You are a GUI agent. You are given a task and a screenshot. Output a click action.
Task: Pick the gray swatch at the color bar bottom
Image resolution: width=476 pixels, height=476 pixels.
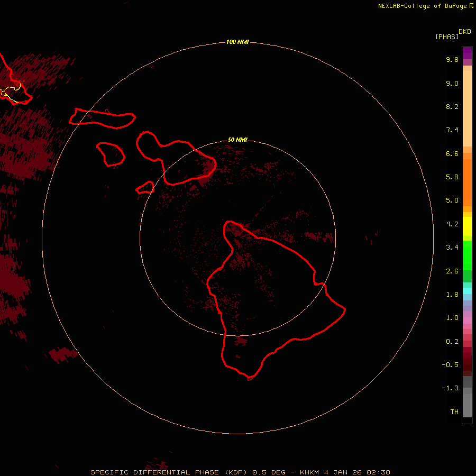click(x=467, y=405)
